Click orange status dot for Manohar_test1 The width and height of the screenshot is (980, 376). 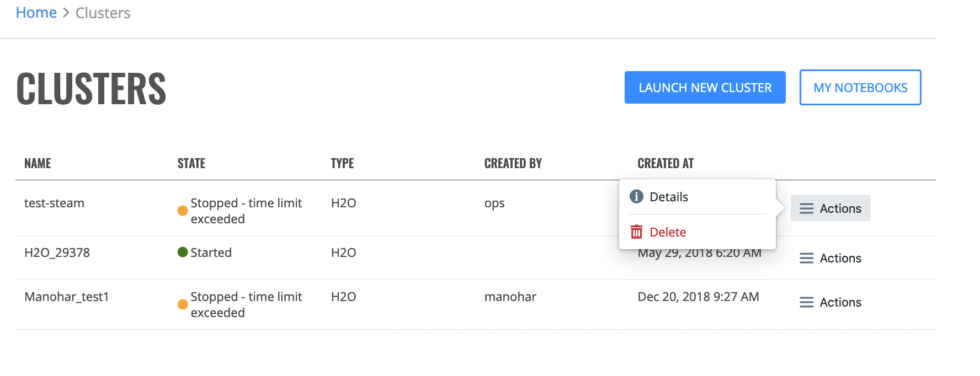183,304
